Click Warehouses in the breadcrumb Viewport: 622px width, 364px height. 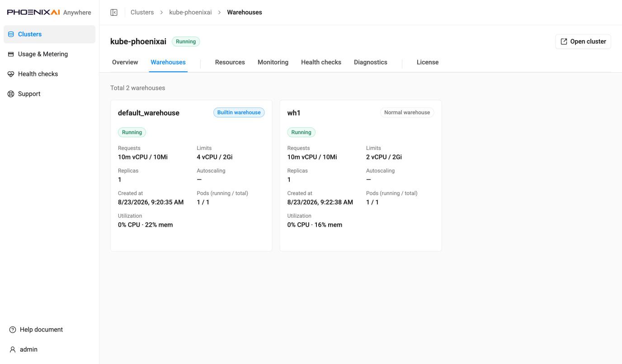[x=245, y=12]
